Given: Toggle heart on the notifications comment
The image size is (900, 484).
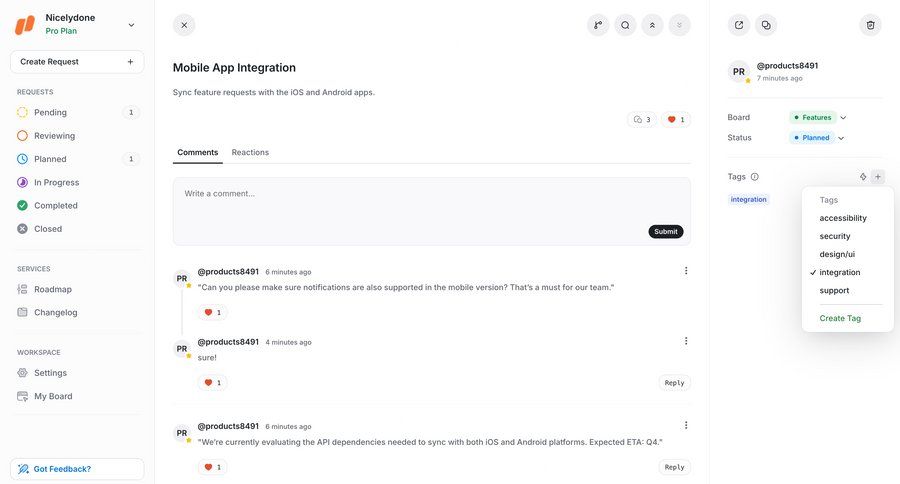Looking at the screenshot, I should [213, 312].
